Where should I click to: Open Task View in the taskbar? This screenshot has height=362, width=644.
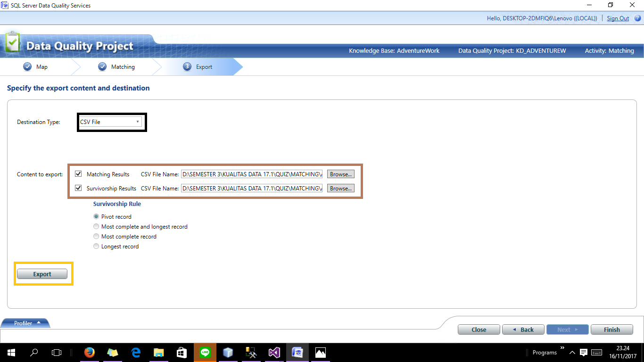click(57, 353)
